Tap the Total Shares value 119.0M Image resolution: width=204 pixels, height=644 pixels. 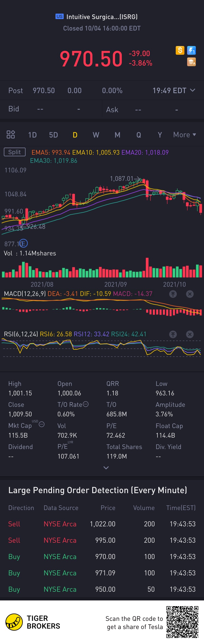(116, 456)
